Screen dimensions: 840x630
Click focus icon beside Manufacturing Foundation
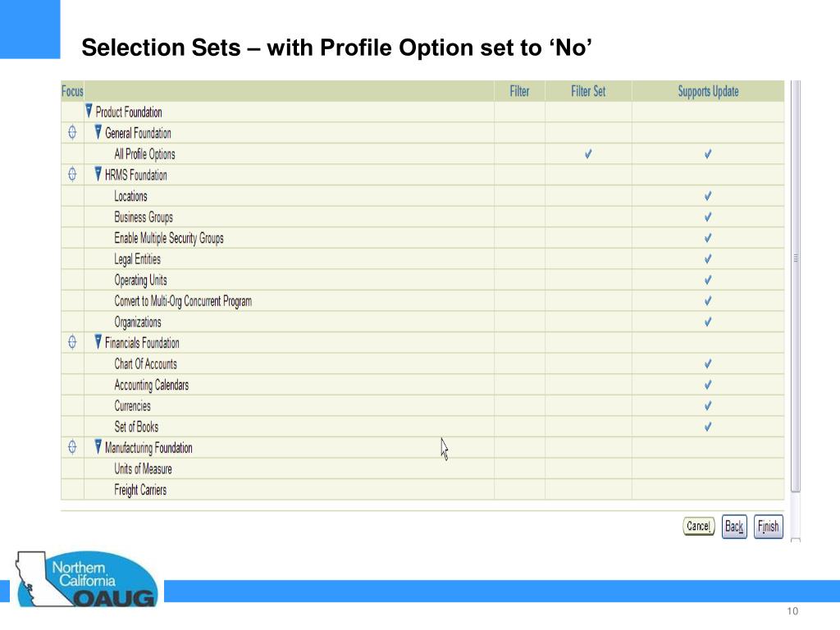[x=72, y=447]
